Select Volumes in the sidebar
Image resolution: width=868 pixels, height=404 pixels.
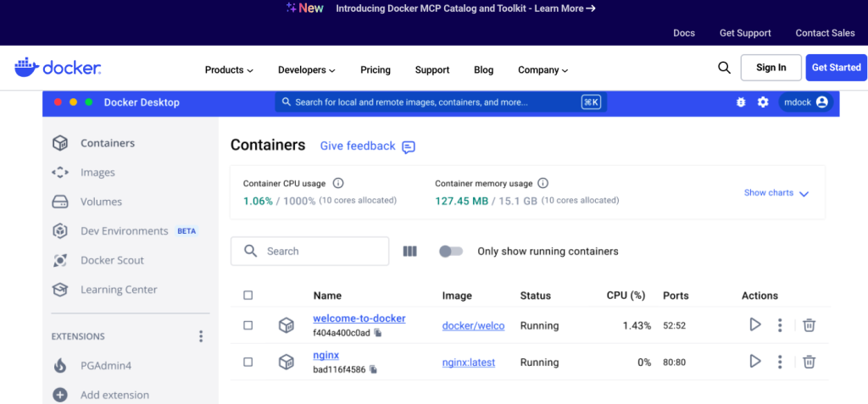pos(102,202)
